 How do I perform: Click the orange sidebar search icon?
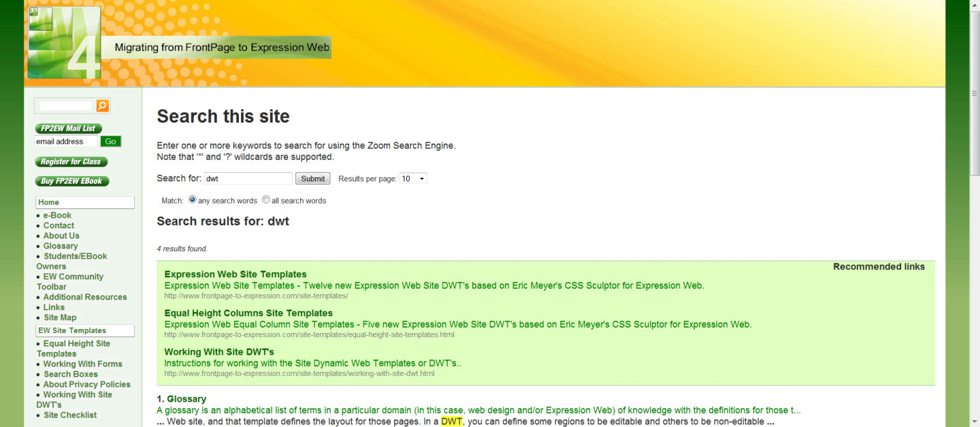point(102,106)
